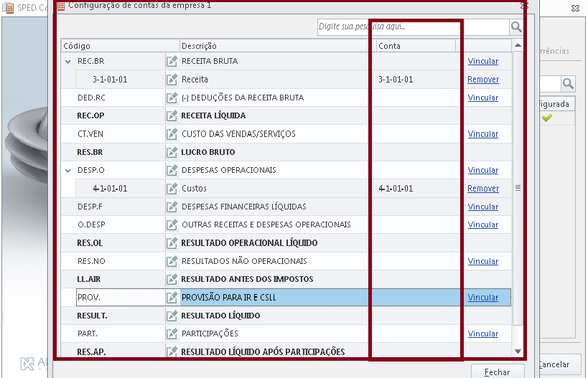The width and height of the screenshot is (588, 378).
Task: Select the RES.AP. code cell
Action: point(91,351)
